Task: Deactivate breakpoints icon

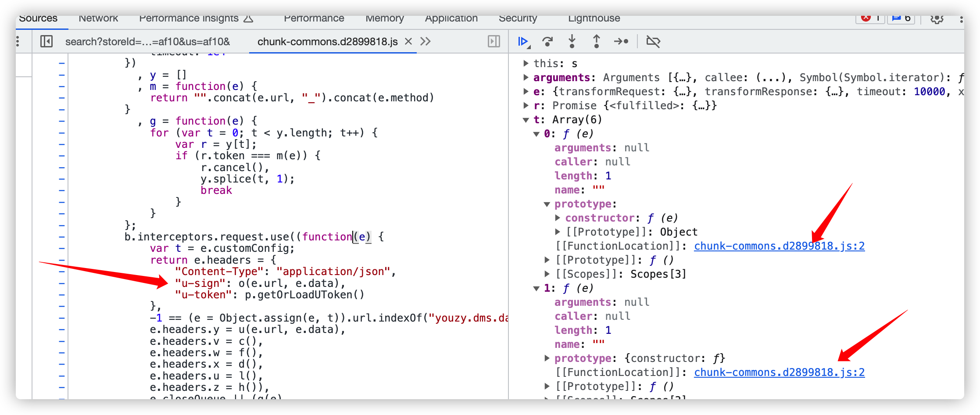Action: [653, 42]
